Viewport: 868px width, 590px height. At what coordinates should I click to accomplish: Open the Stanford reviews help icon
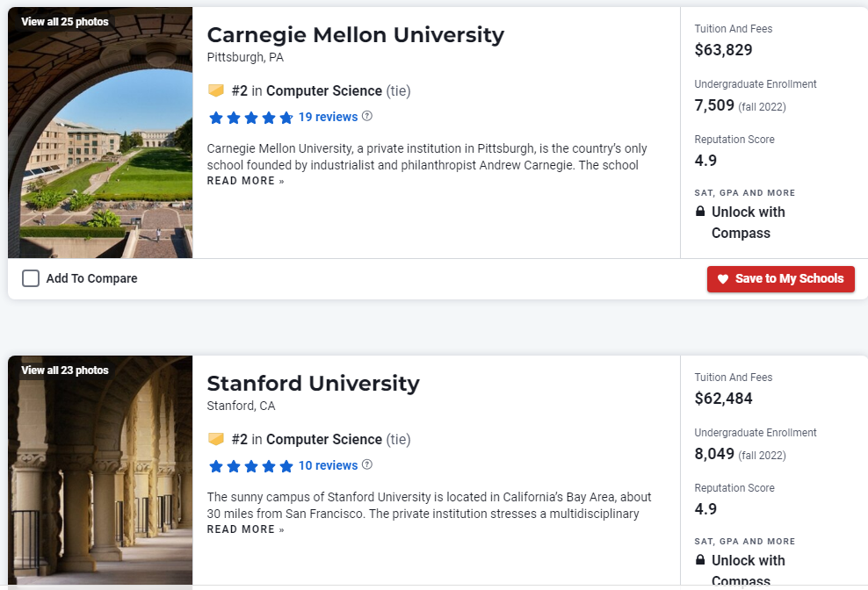point(367,465)
